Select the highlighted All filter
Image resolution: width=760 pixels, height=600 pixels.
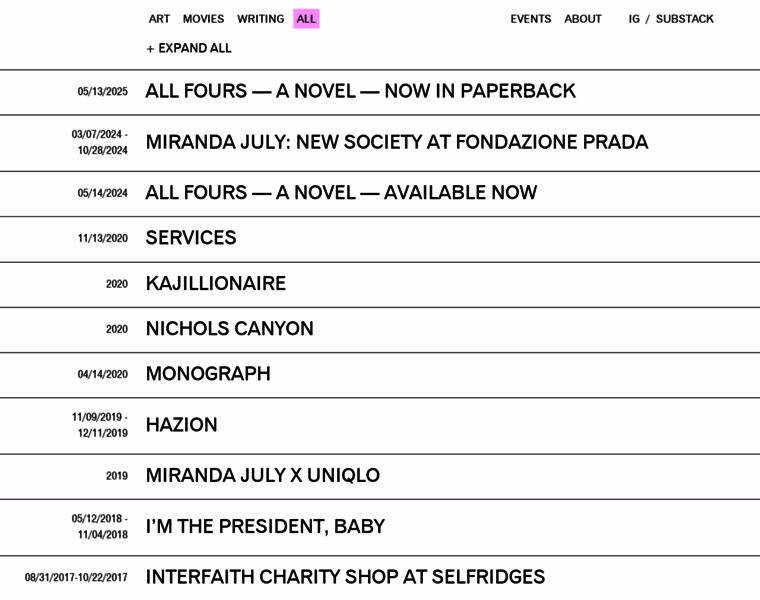306,19
